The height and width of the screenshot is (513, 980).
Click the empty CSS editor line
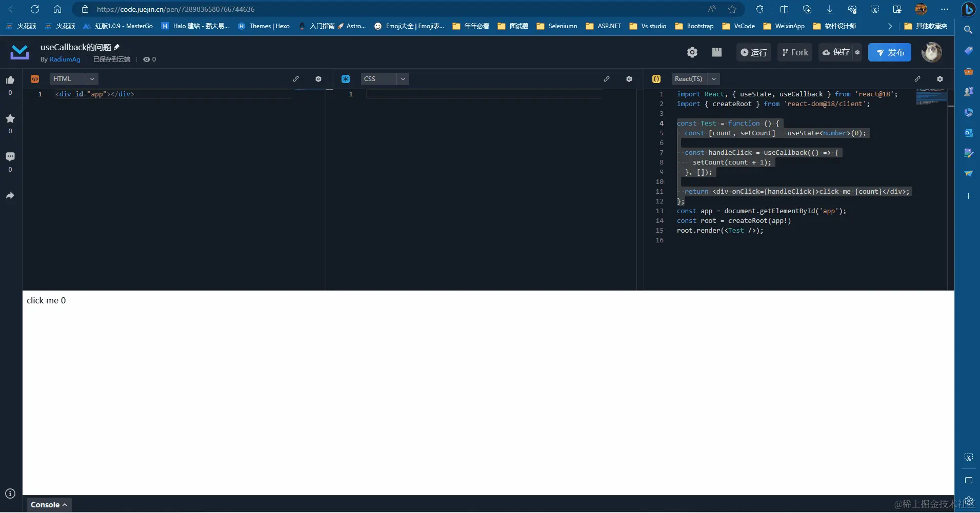(483, 94)
